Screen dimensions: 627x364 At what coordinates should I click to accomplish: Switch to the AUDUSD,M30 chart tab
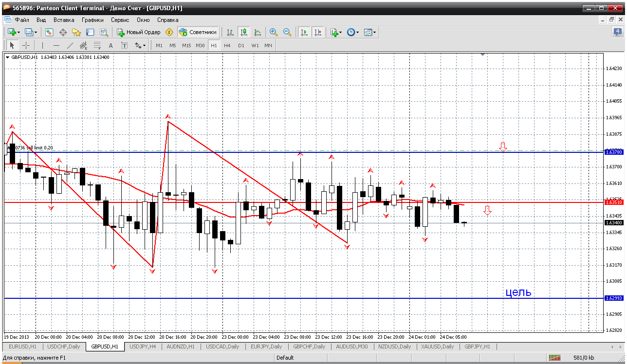352,346
